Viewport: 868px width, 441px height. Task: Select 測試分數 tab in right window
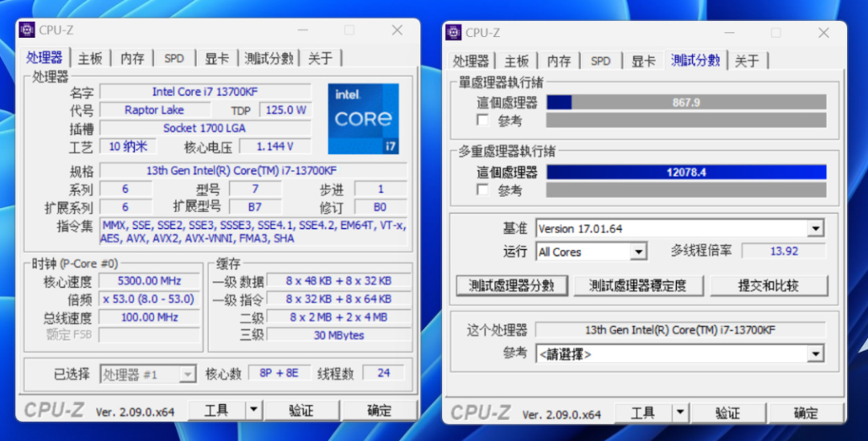695,59
